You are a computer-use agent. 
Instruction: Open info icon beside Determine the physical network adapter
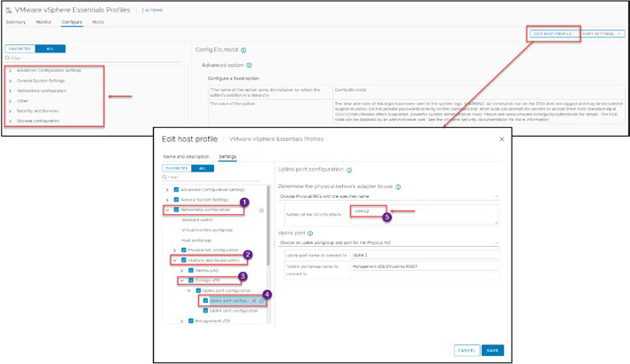click(x=398, y=187)
